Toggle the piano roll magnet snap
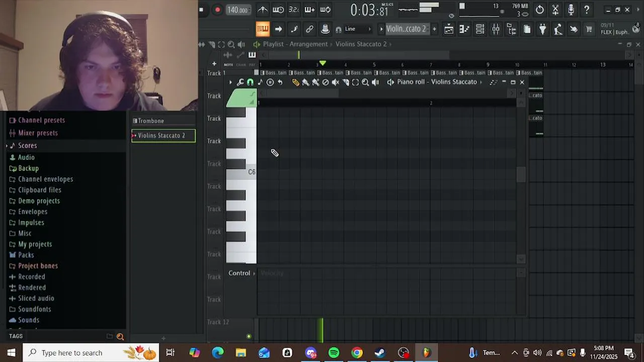The width and height of the screenshot is (644, 362). [x=250, y=82]
